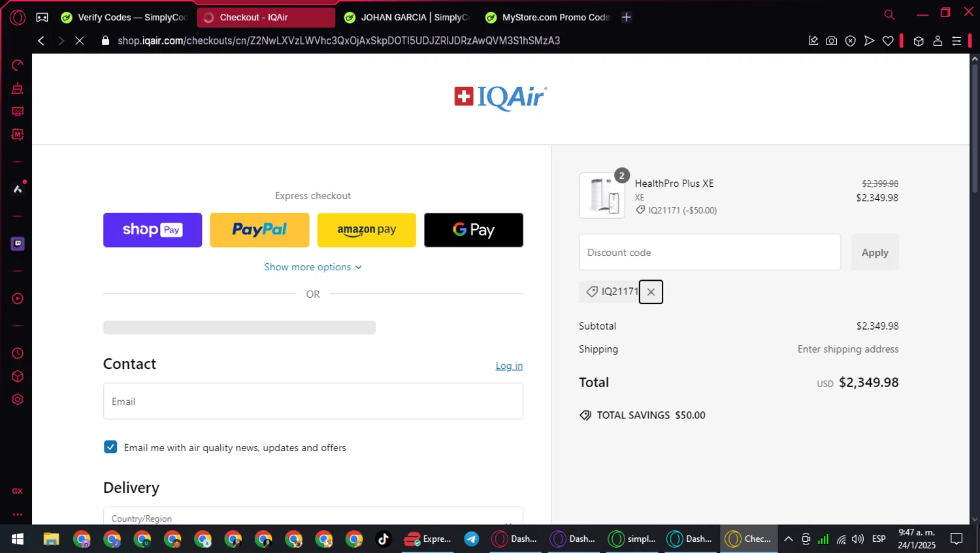
Task: Open the Opera GX main menu logo
Action: click(18, 18)
